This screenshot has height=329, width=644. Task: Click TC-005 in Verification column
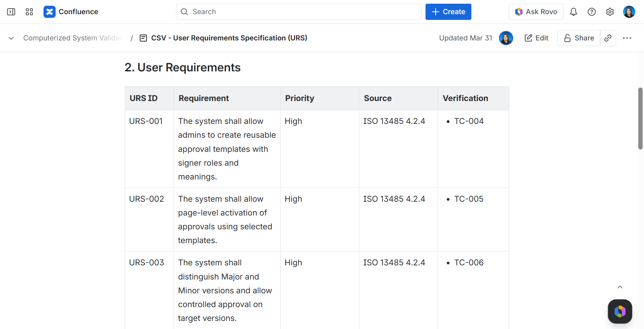(469, 199)
